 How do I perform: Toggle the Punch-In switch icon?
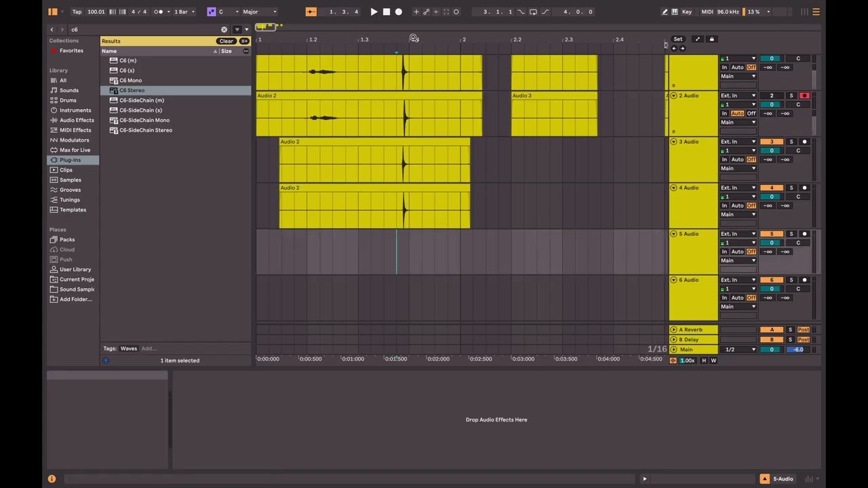[x=521, y=12]
